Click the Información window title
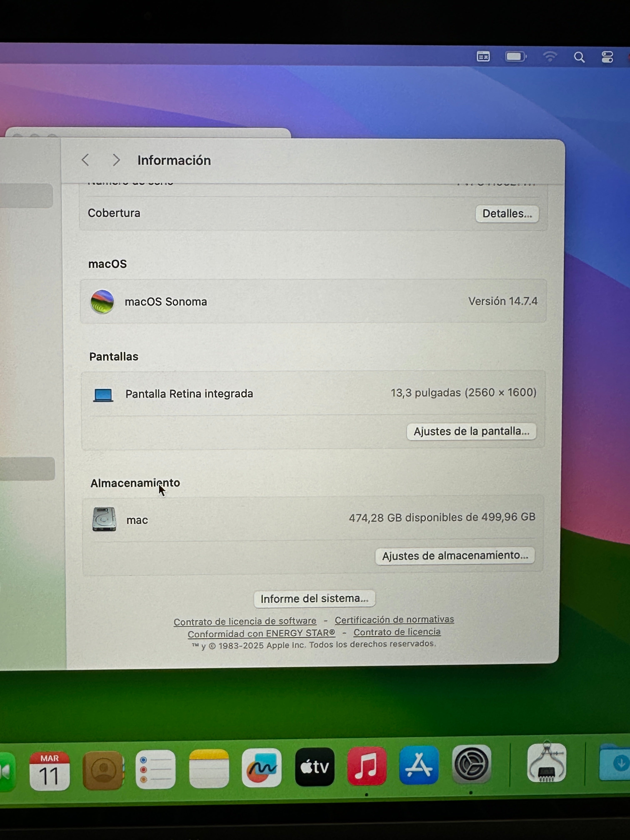This screenshot has width=630, height=840. point(174,160)
